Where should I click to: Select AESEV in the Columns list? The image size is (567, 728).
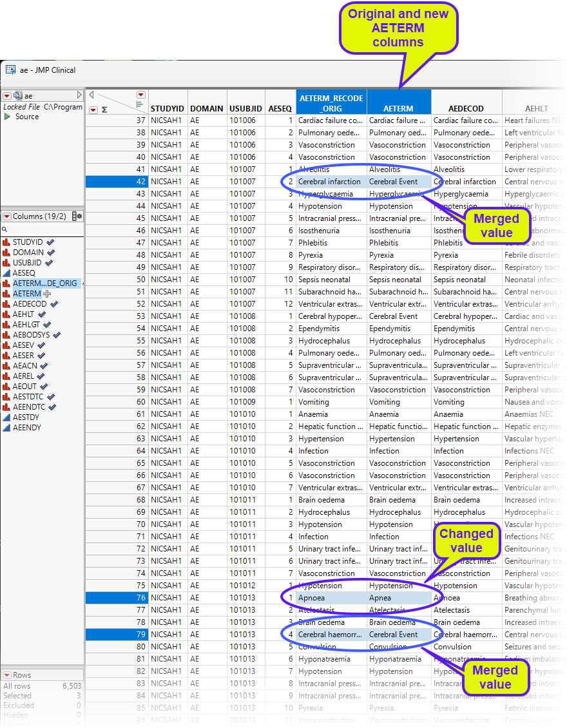(x=24, y=345)
